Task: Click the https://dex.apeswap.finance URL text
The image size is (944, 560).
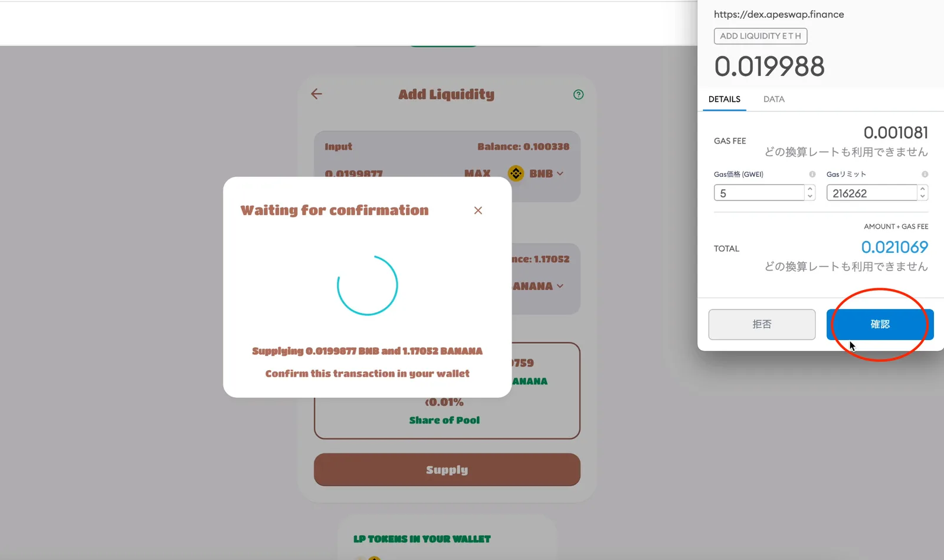Action: pos(779,14)
